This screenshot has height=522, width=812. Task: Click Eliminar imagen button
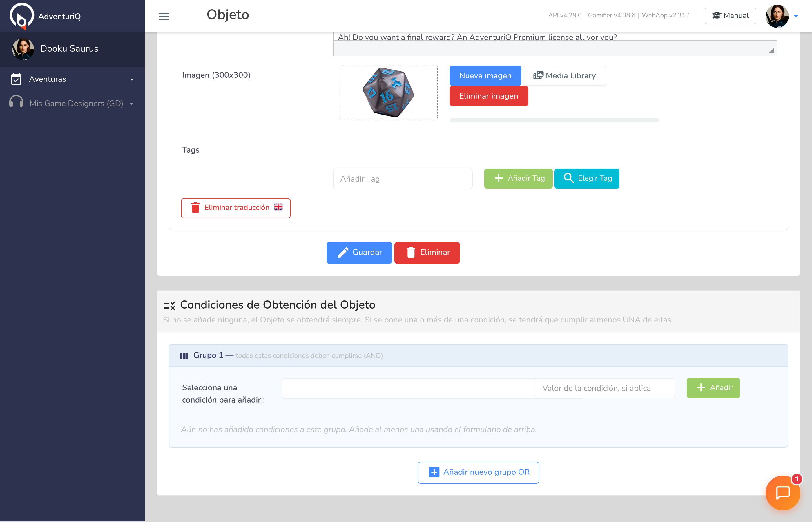(488, 96)
